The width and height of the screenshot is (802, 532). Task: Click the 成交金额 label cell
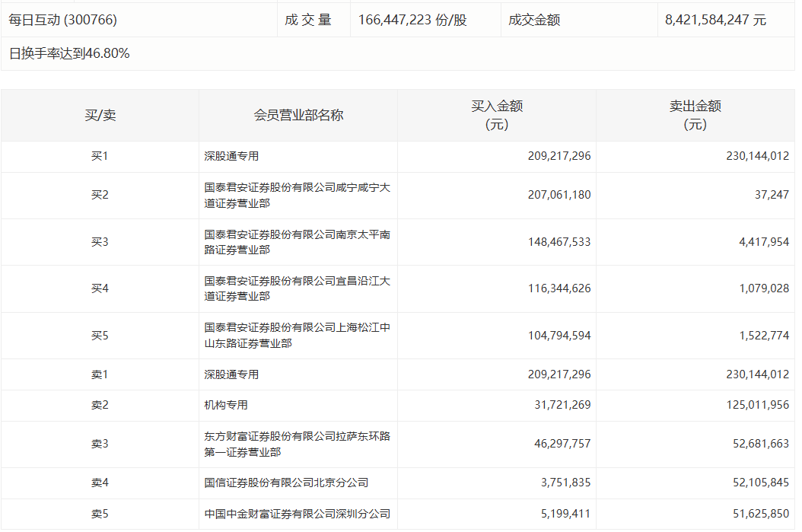pyautogui.click(x=535, y=20)
